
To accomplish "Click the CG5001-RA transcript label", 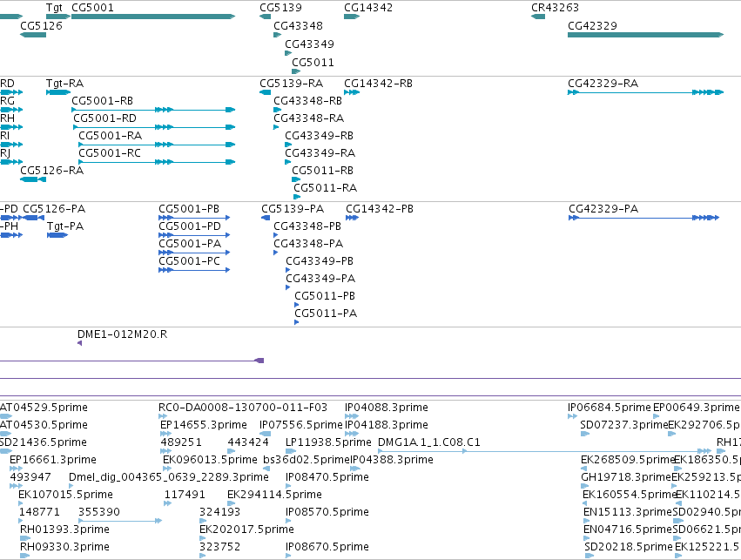I will coord(110,136).
